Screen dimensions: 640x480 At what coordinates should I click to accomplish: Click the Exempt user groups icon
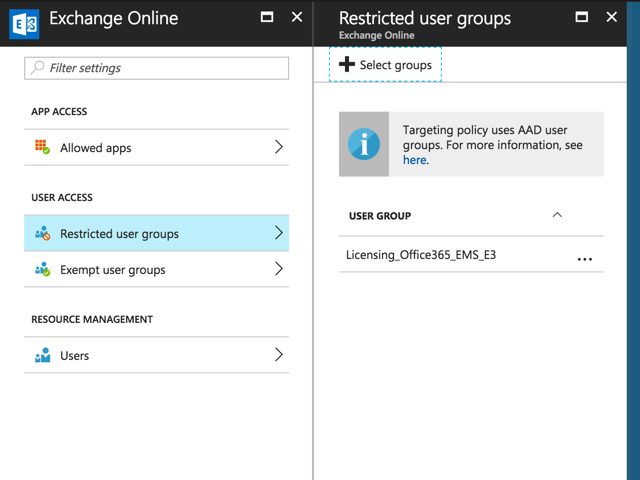coord(42,269)
